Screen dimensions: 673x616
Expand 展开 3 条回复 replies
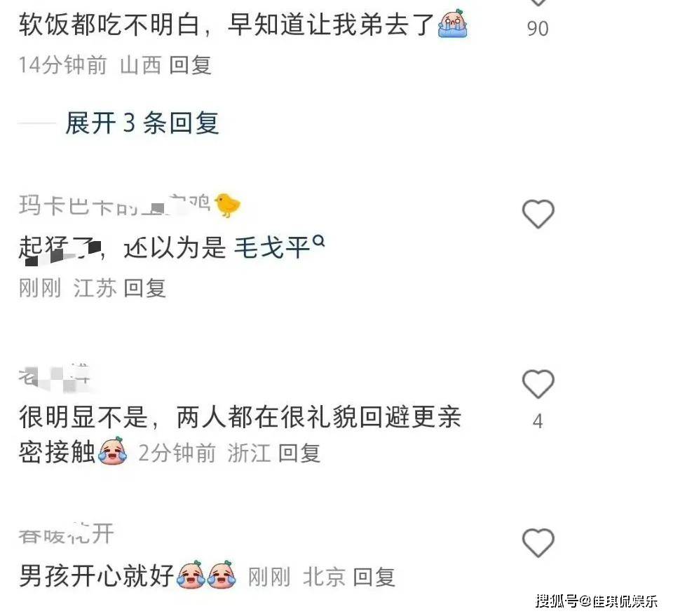tap(142, 123)
